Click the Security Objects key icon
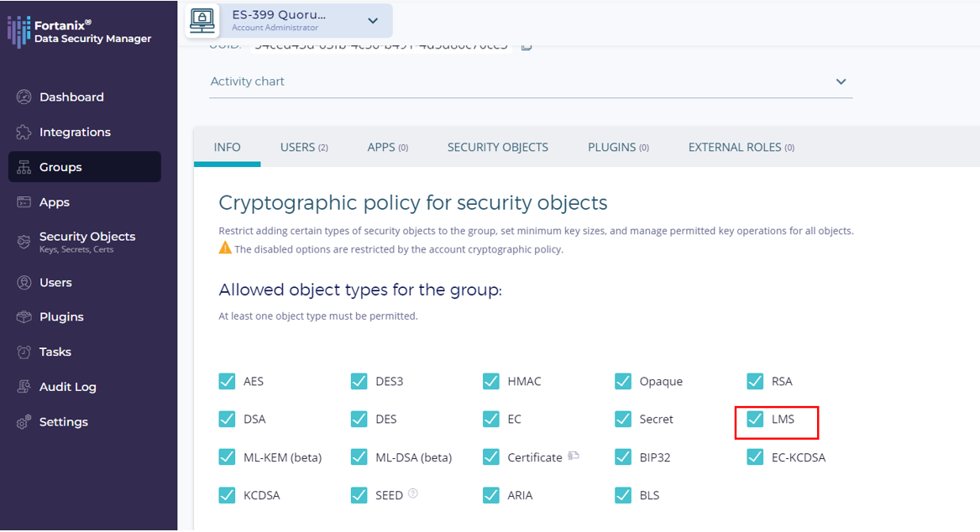The width and height of the screenshot is (980, 532). pos(24,242)
